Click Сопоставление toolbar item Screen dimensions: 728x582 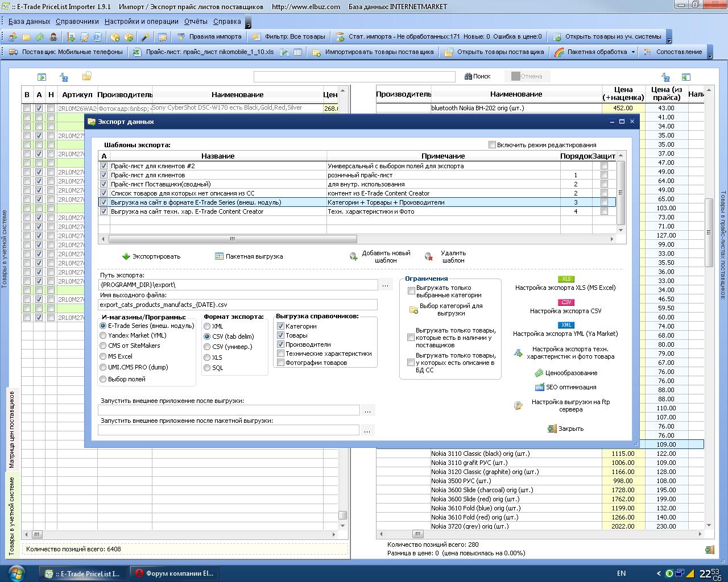(x=673, y=52)
